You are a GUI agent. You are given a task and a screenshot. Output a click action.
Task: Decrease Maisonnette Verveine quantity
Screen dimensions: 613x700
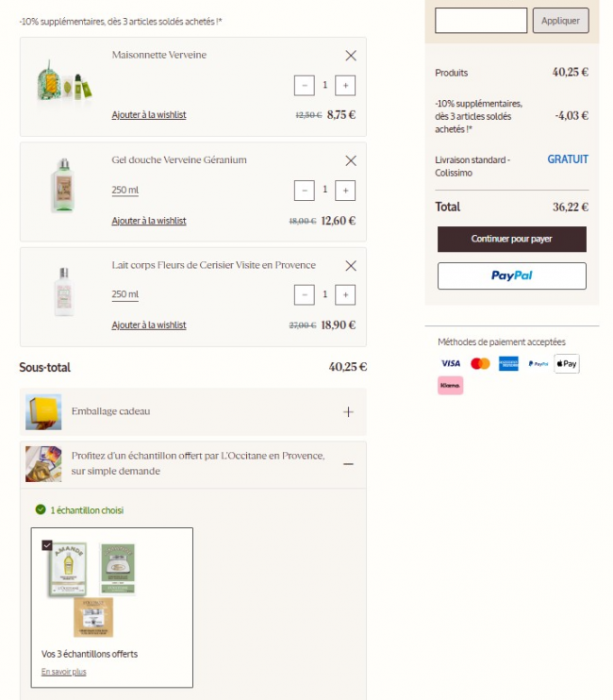[304, 85]
